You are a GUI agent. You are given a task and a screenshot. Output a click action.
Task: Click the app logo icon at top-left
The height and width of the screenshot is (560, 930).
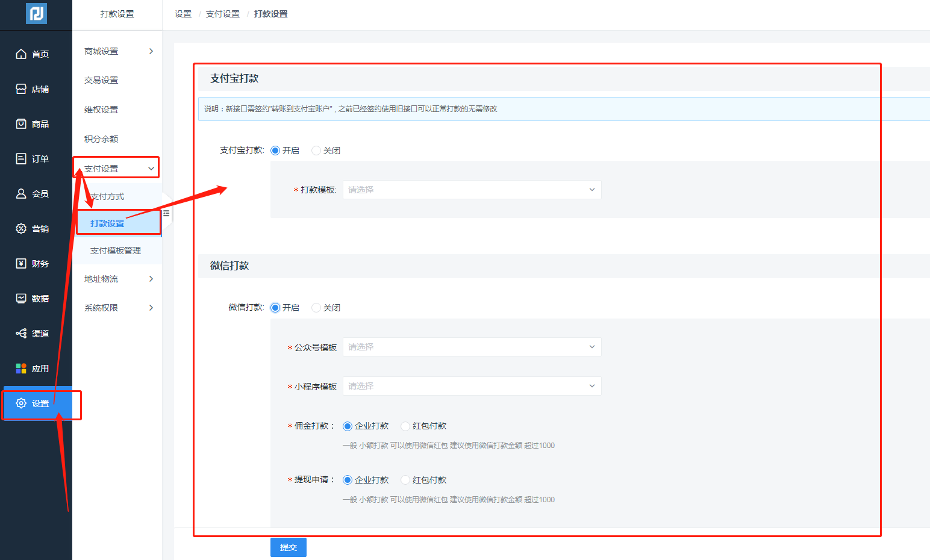(x=36, y=13)
